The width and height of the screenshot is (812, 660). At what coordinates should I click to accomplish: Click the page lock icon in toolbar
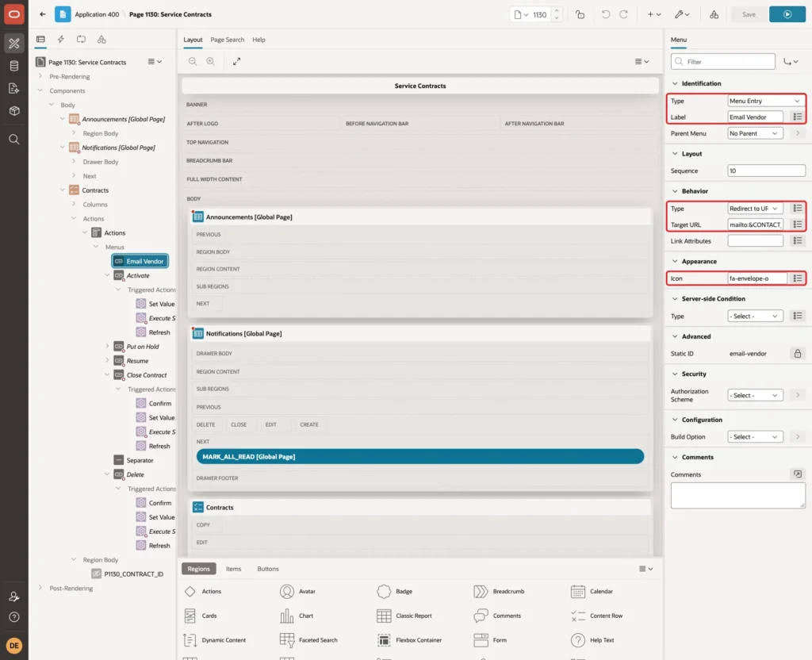pyautogui.click(x=580, y=14)
